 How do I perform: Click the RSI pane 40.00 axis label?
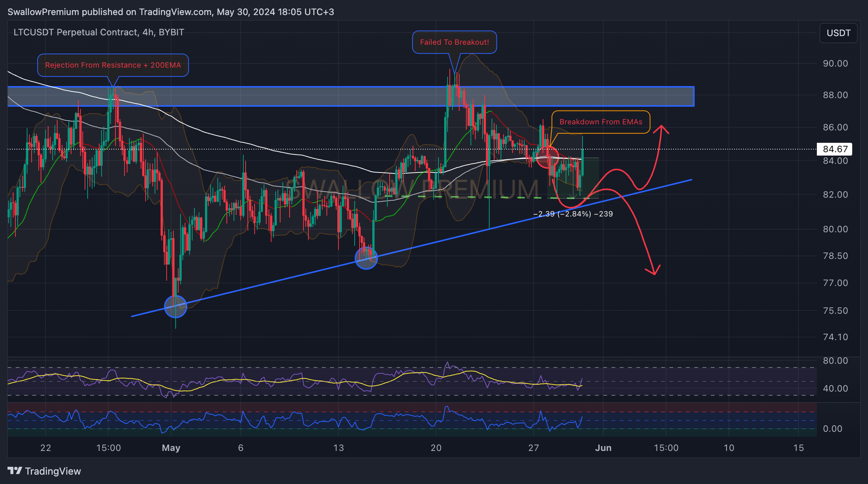click(835, 389)
